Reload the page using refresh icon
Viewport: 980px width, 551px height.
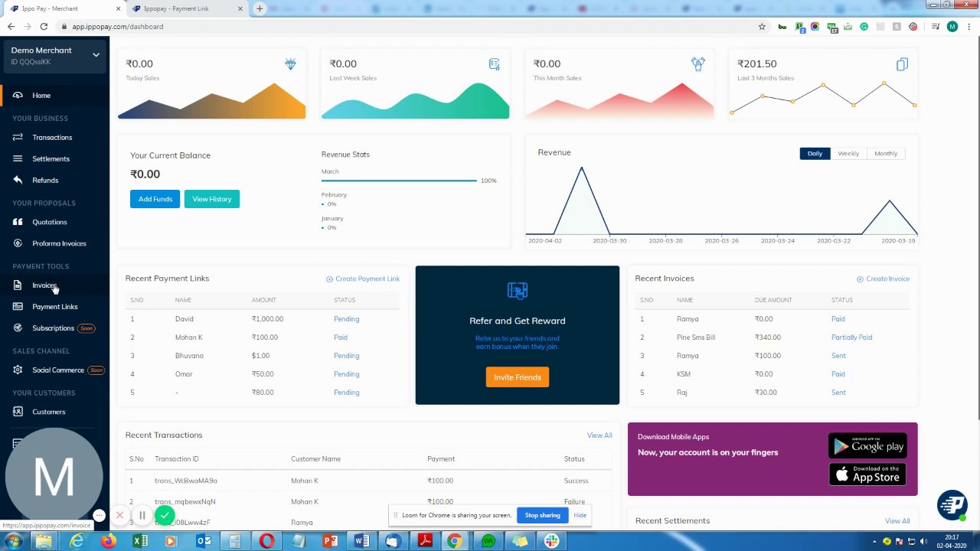[44, 27]
